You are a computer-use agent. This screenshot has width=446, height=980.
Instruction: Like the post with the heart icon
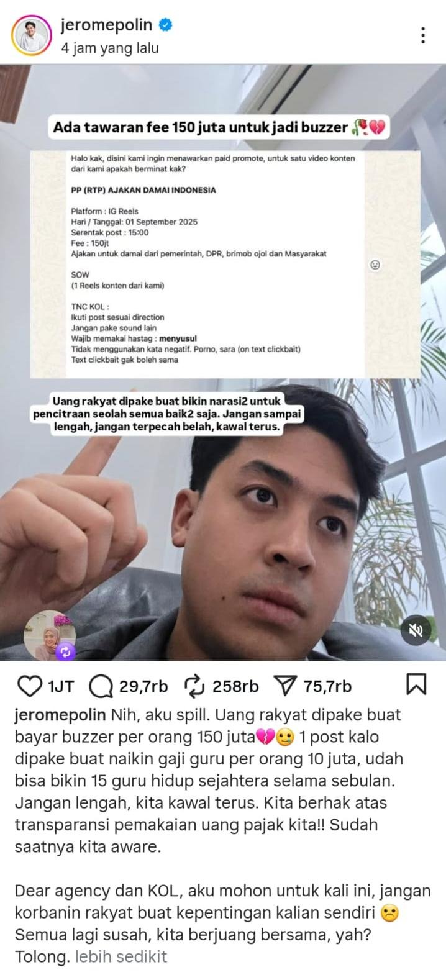pyautogui.click(x=29, y=686)
